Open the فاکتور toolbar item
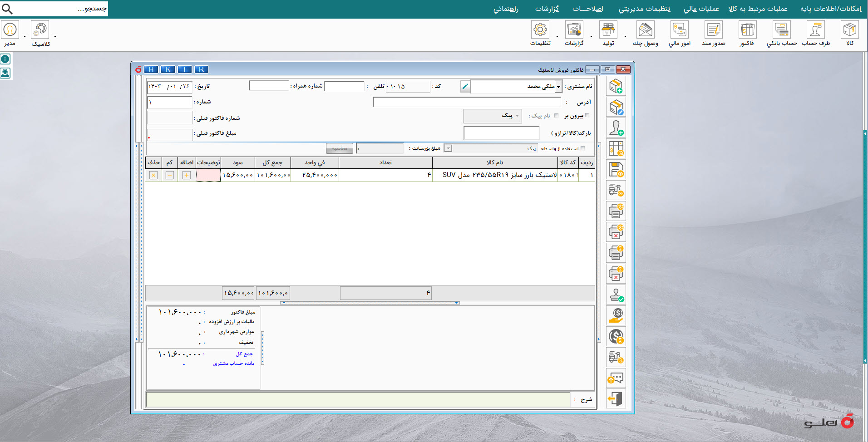Viewport: 868px width, 442px height. [747, 34]
